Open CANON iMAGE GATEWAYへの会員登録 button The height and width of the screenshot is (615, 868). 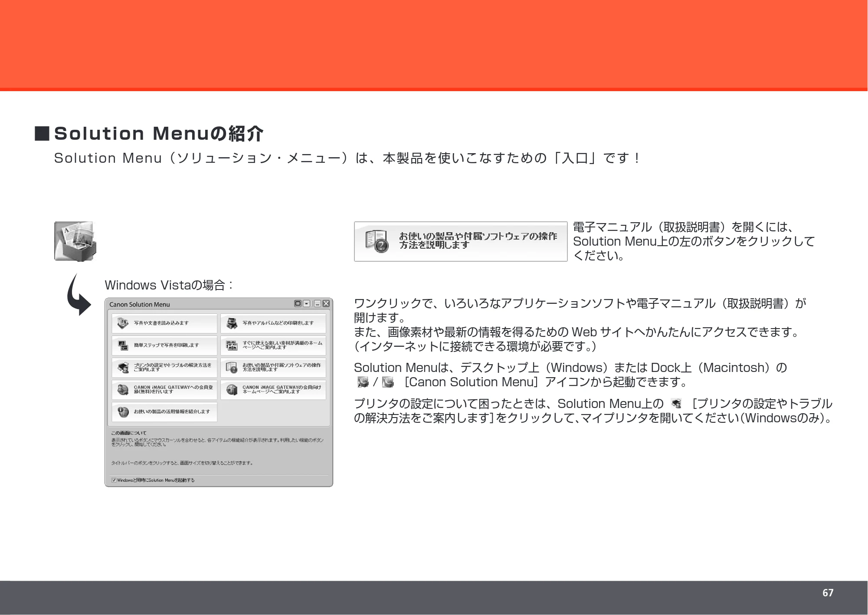pos(164,390)
